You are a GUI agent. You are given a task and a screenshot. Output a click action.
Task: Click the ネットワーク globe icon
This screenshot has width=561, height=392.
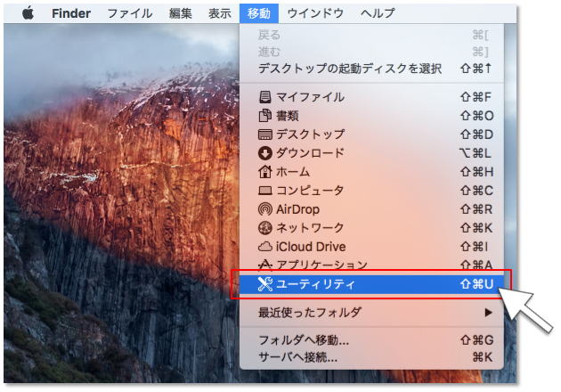pyautogui.click(x=264, y=228)
